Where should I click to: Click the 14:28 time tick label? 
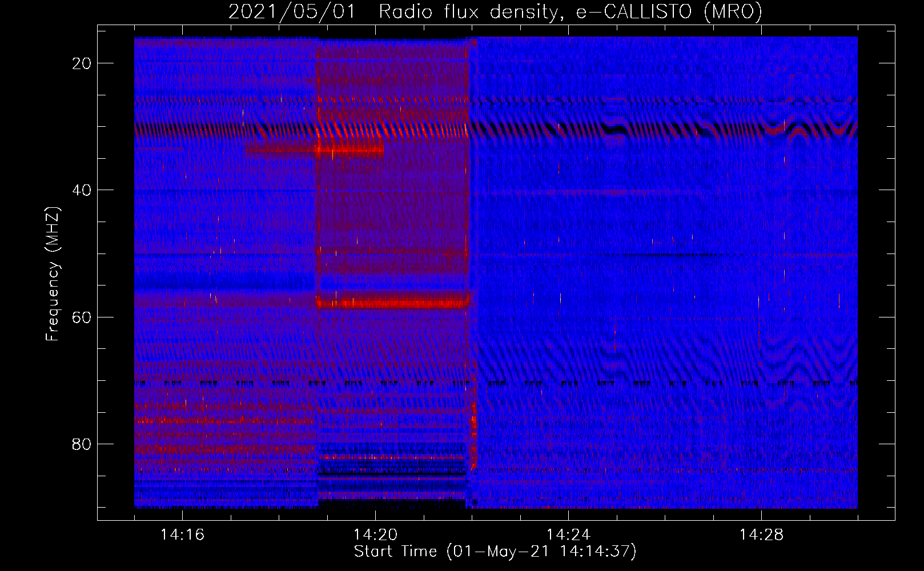click(x=761, y=535)
